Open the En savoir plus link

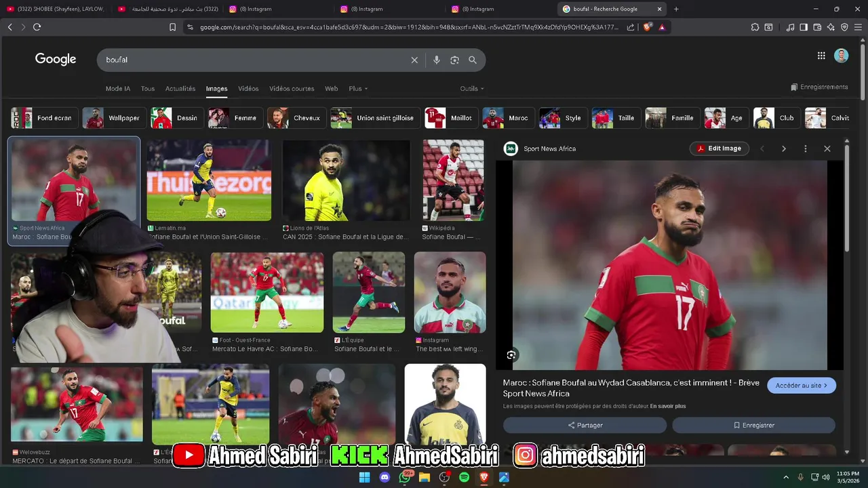pos(668,406)
